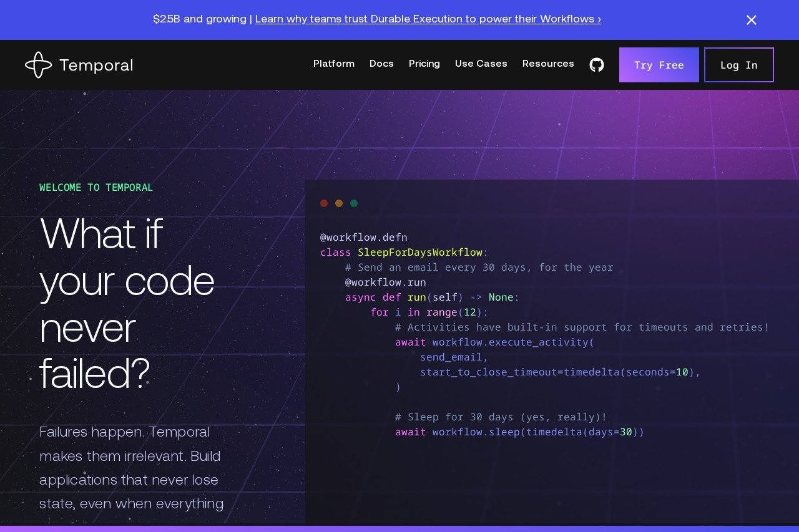Click the "What if your code never failed?" heading
This screenshot has height=532, width=799.
click(127, 303)
